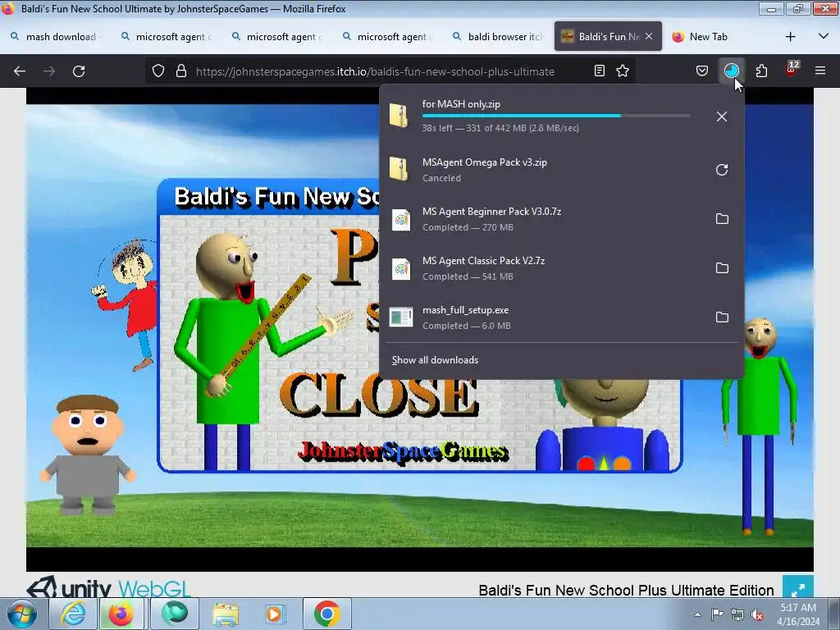Click the for MASH only.zip progress bar

556,116
